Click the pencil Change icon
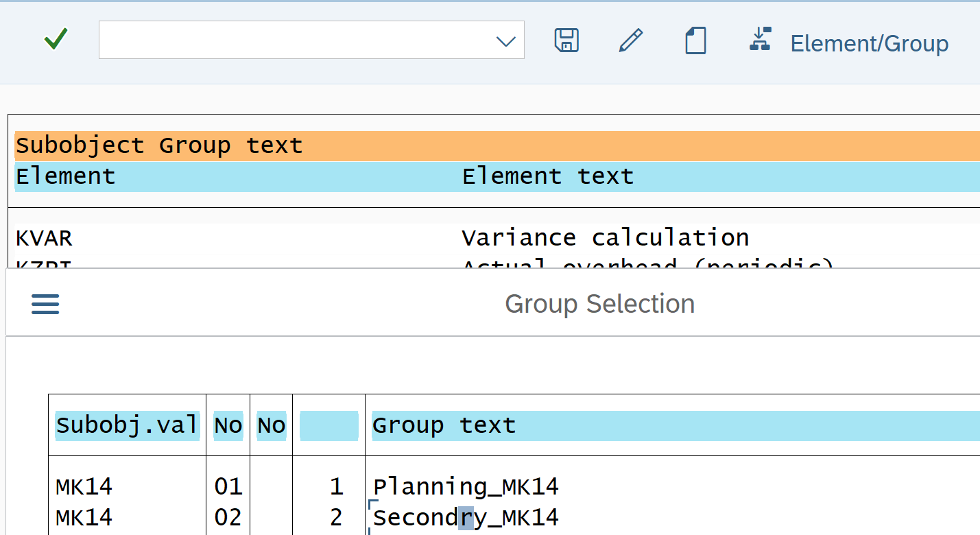This screenshot has height=535, width=980. pos(630,40)
